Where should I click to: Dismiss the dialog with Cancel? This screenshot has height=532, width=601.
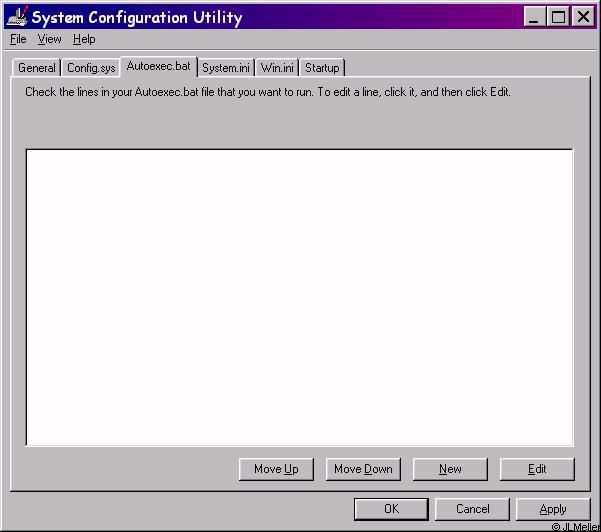click(473, 509)
